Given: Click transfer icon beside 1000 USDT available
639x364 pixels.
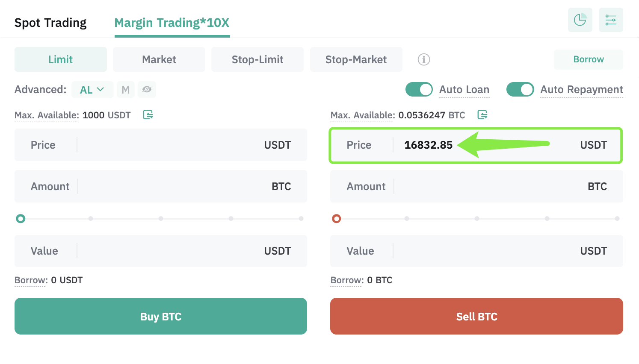Looking at the screenshot, I should (148, 114).
